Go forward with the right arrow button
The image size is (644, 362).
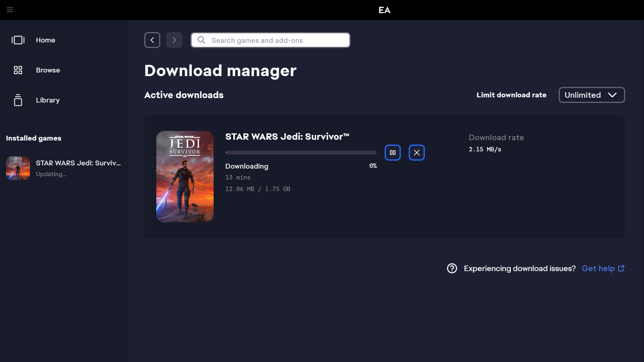pos(174,40)
